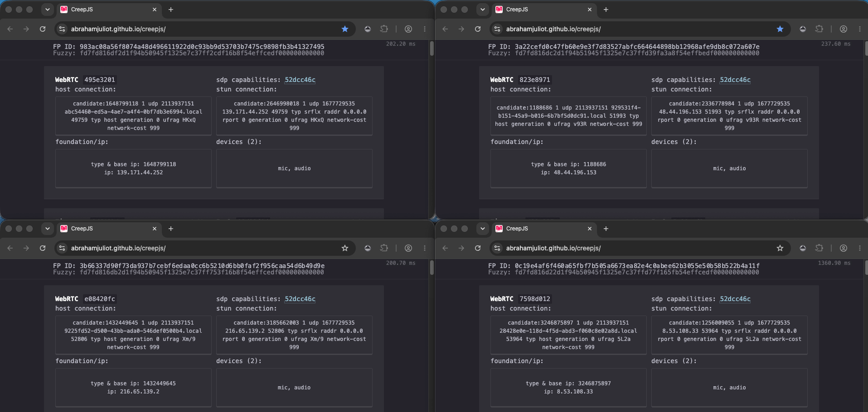This screenshot has width=868, height=412.
Task: Open the three-dot Chrome menu in the 139.171.44.252 window
Action: (x=425, y=29)
